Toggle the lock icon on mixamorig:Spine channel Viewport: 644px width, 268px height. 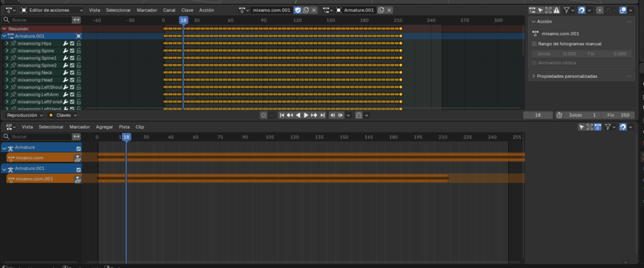tap(79, 51)
